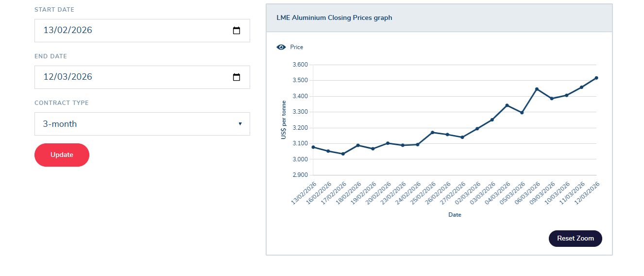
Task: Toggle Price series visibility eye icon
Action: pos(281,47)
